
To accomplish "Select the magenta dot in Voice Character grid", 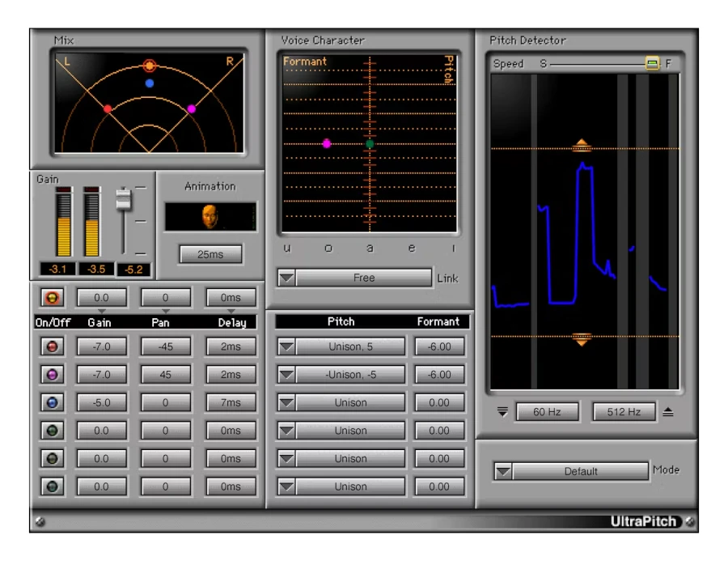I will (327, 143).
